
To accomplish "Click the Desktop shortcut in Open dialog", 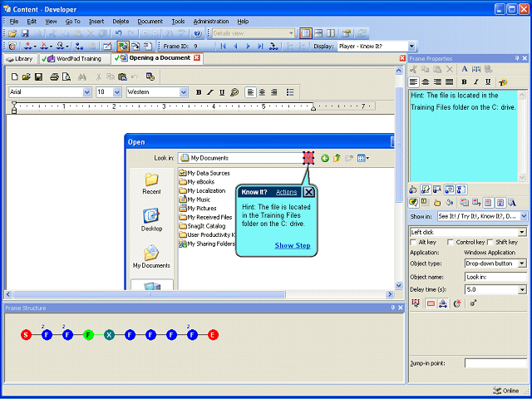I will (151, 219).
